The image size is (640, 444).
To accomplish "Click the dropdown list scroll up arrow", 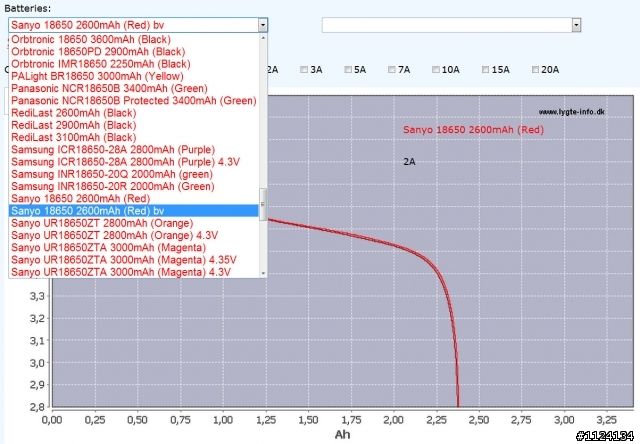I will [263, 38].
